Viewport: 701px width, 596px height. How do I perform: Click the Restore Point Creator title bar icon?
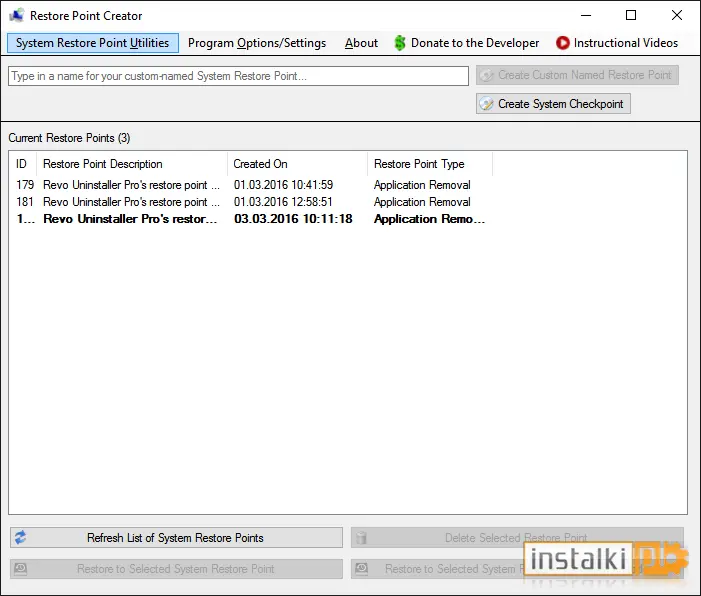pyautogui.click(x=17, y=16)
